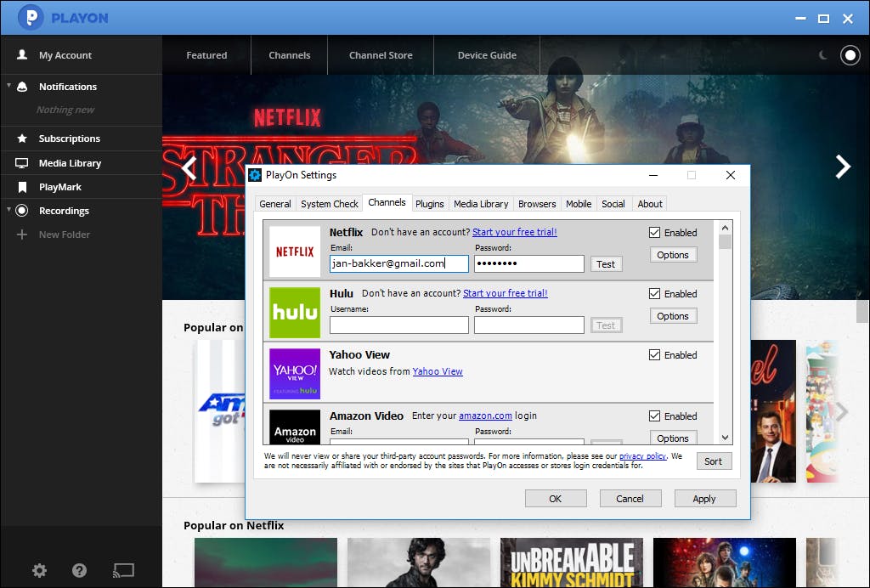The image size is (870, 588).
Task: Click the PlayOn Settings dialog gear icon
Action: point(255,175)
